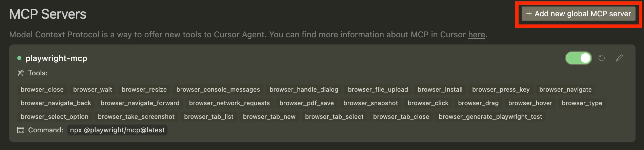
Task: Select the browser_tab_new tool chip
Action: pos(269,117)
